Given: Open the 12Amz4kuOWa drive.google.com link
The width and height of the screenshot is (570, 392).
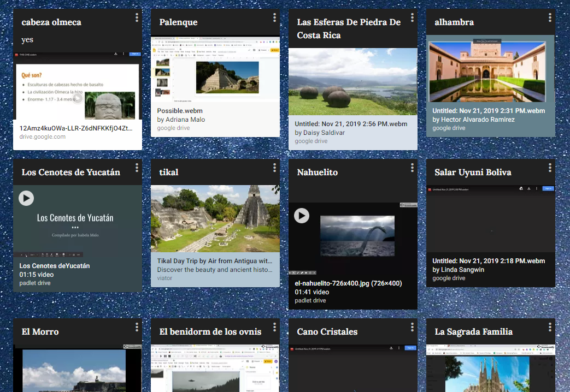Looking at the screenshot, I should [78, 132].
